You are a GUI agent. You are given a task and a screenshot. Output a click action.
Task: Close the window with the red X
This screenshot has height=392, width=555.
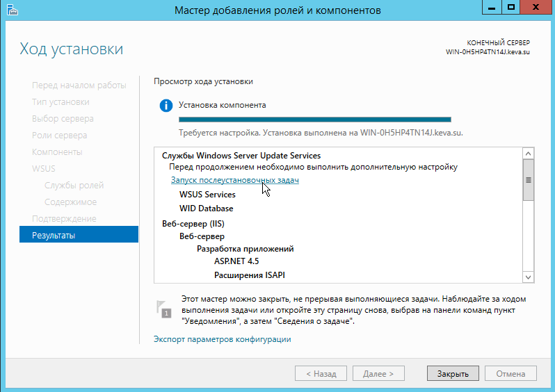pyautogui.click(x=536, y=7)
